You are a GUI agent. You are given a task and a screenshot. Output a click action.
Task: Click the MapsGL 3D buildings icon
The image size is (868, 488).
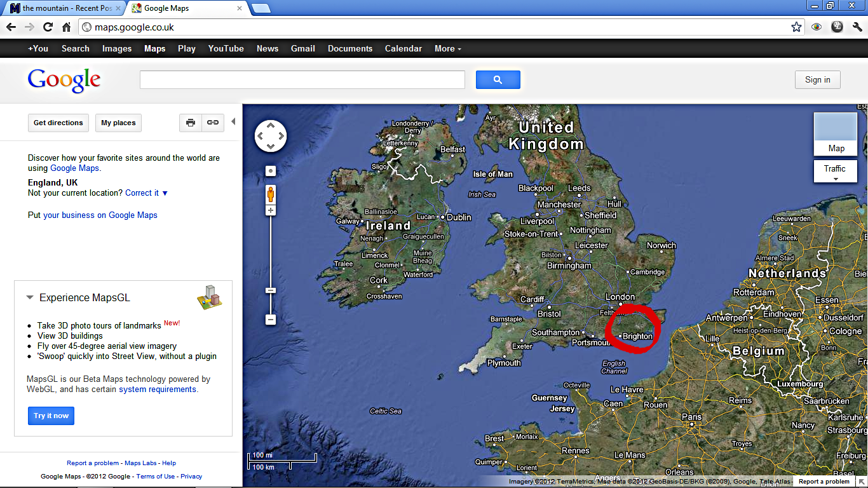pyautogui.click(x=209, y=297)
